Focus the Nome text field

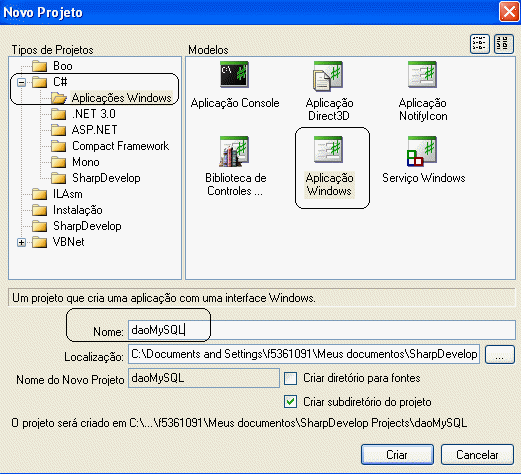pyautogui.click(x=322, y=330)
